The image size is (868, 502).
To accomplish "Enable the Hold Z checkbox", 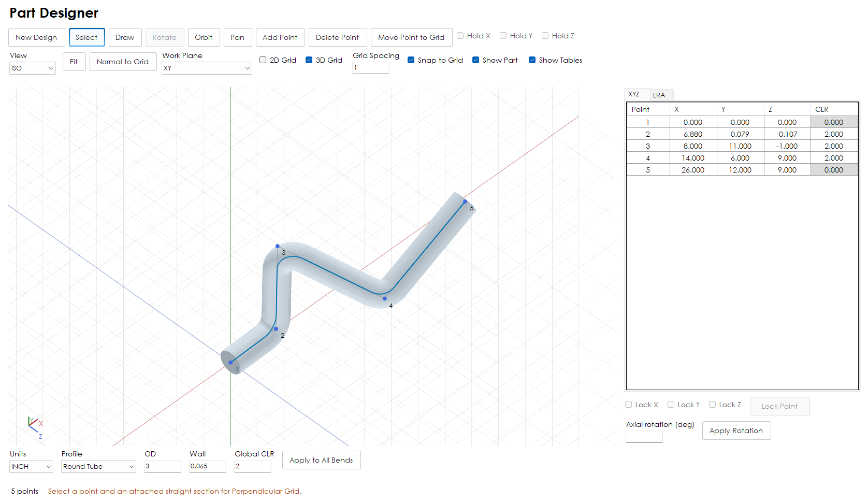I will coord(545,36).
